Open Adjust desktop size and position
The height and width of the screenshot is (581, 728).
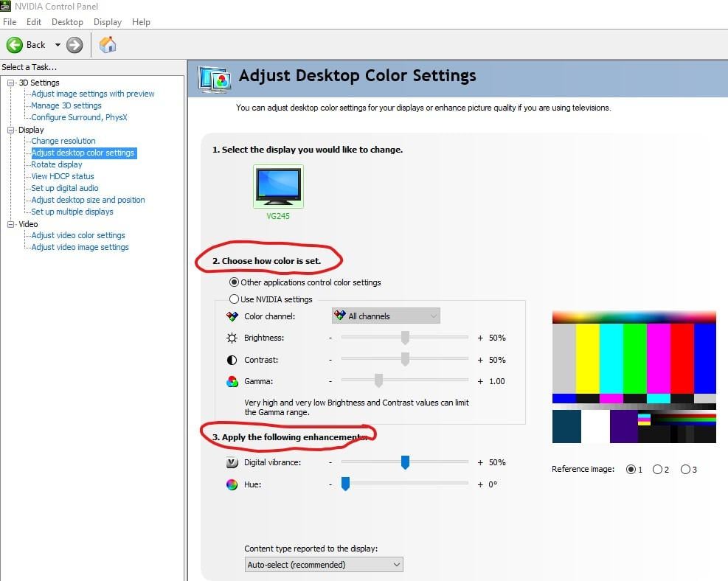[x=88, y=200]
